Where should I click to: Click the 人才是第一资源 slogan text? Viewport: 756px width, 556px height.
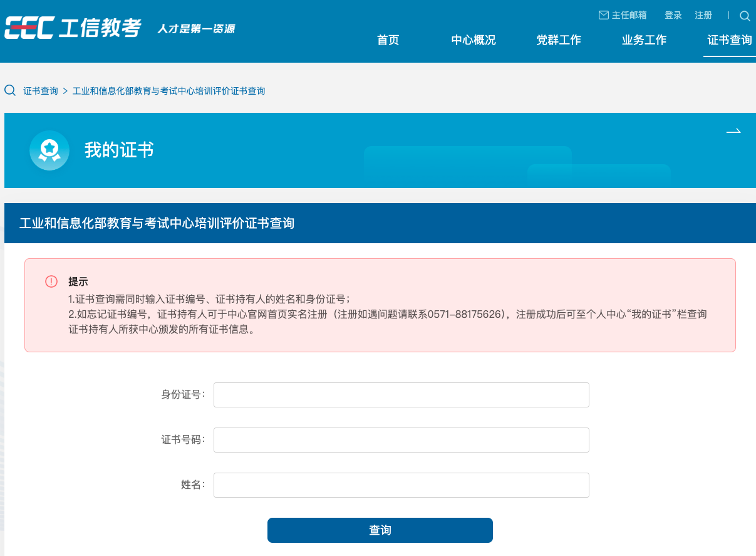pos(196,29)
